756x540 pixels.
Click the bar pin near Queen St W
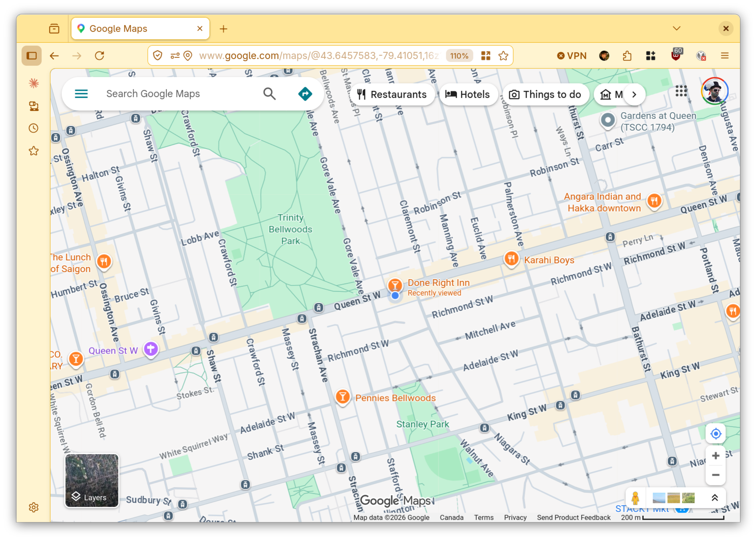76,359
